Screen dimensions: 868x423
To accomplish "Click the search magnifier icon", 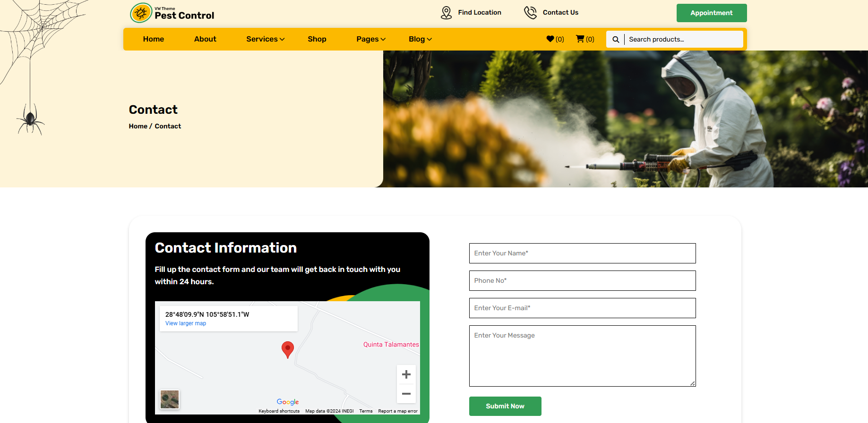I will (616, 40).
